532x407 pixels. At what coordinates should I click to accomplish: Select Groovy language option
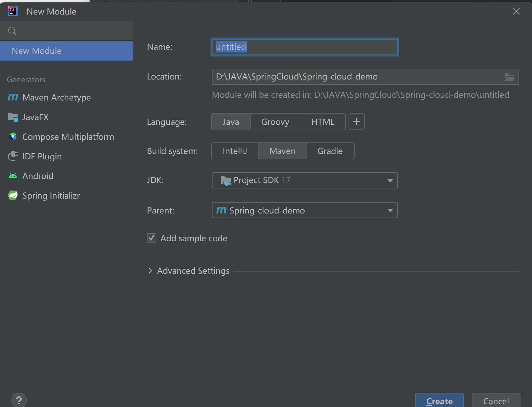275,122
